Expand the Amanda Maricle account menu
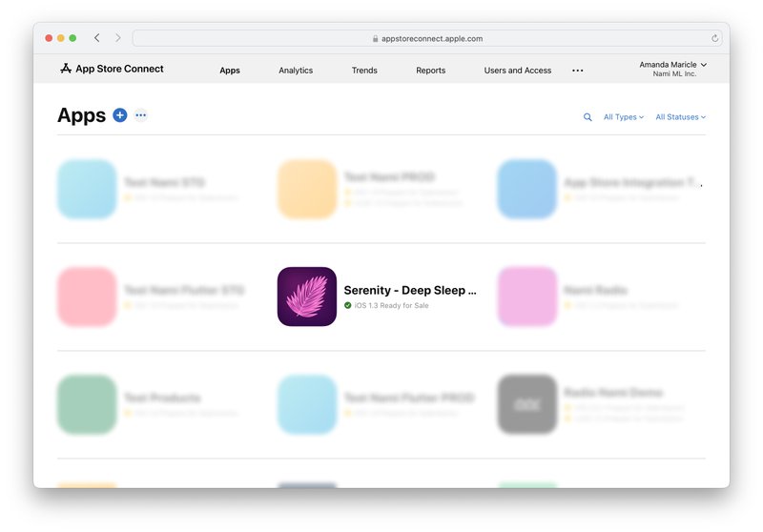Image resolution: width=763 pixels, height=532 pixels. coord(673,64)
